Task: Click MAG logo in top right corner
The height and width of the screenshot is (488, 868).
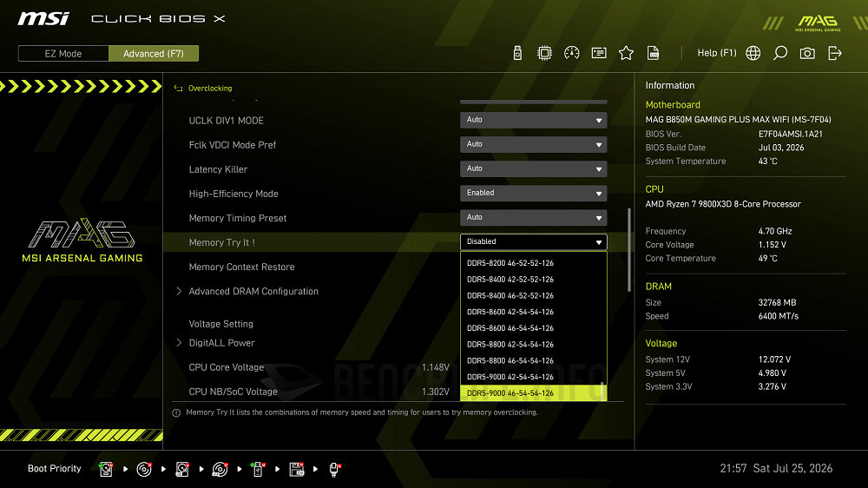Action: (818, 23)
